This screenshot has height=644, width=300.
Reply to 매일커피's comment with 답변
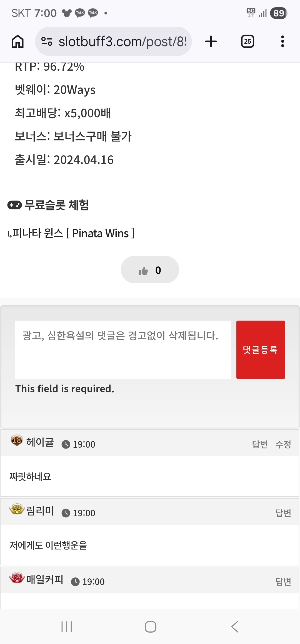pyautogui.click(x=283, y=581)
